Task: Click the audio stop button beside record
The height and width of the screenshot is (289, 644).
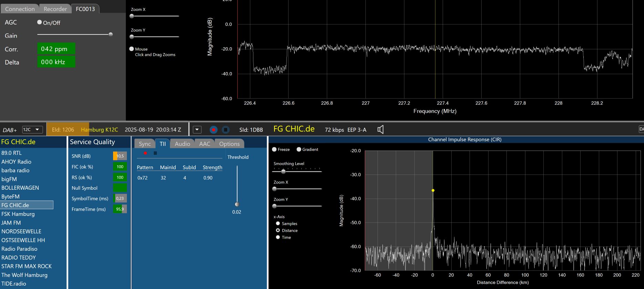Action: [x=225, y=130]
